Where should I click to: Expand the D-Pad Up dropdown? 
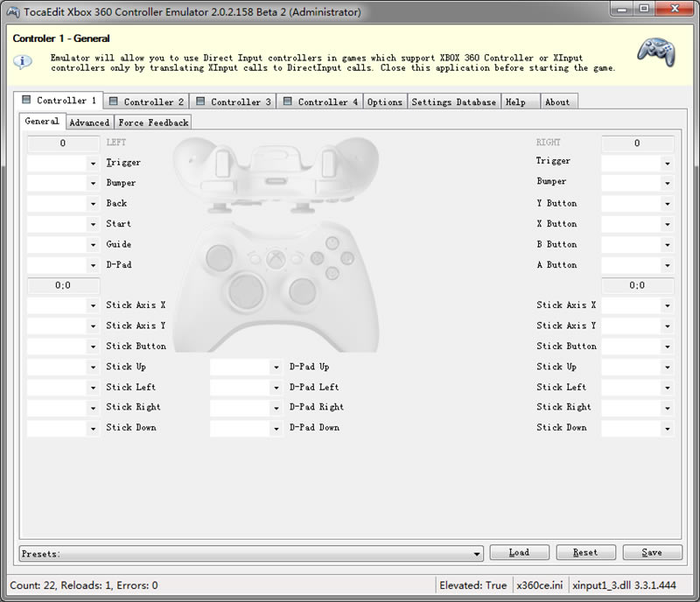tap(276, 367)
